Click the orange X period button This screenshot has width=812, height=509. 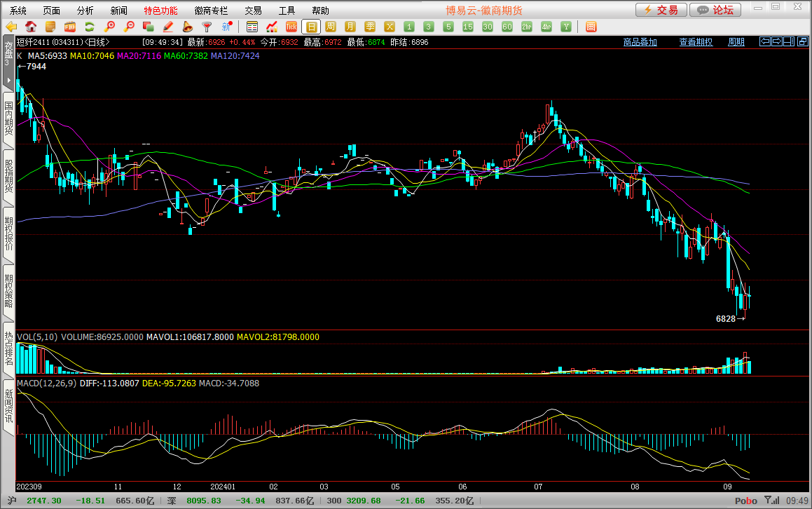[390, 27]
